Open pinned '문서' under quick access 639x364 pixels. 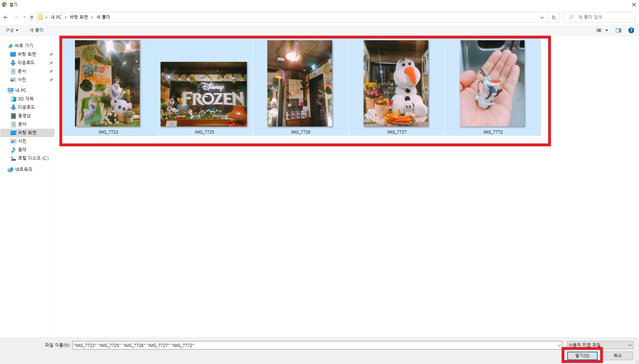coord(22,71)
